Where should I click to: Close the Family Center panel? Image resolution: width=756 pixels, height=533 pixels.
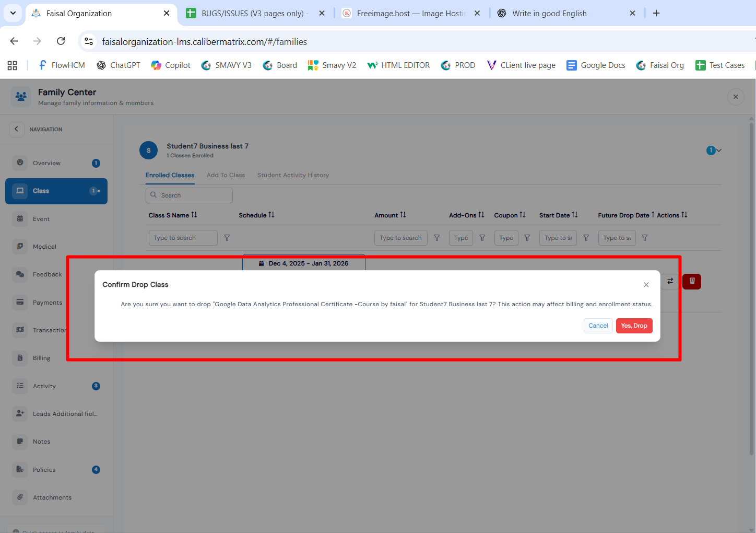(x=736, y=97)
